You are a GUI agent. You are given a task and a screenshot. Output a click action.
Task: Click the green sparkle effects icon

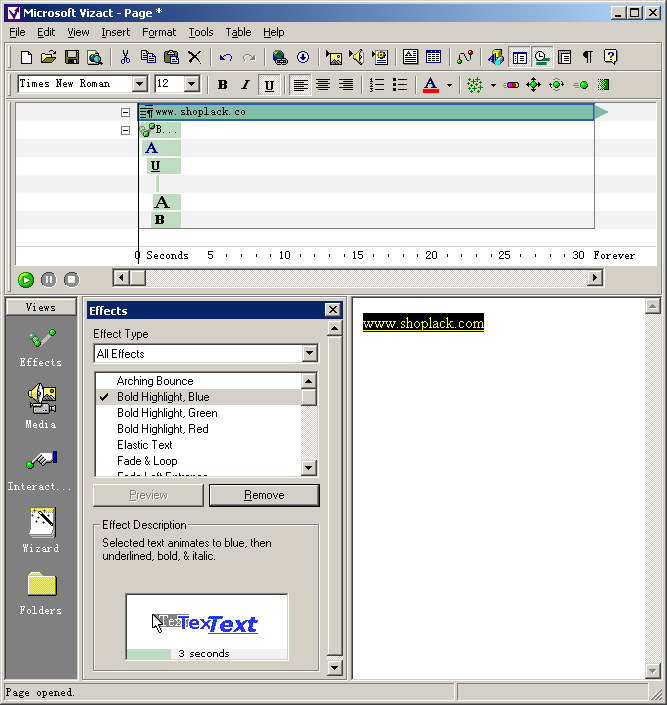point(475,85)
